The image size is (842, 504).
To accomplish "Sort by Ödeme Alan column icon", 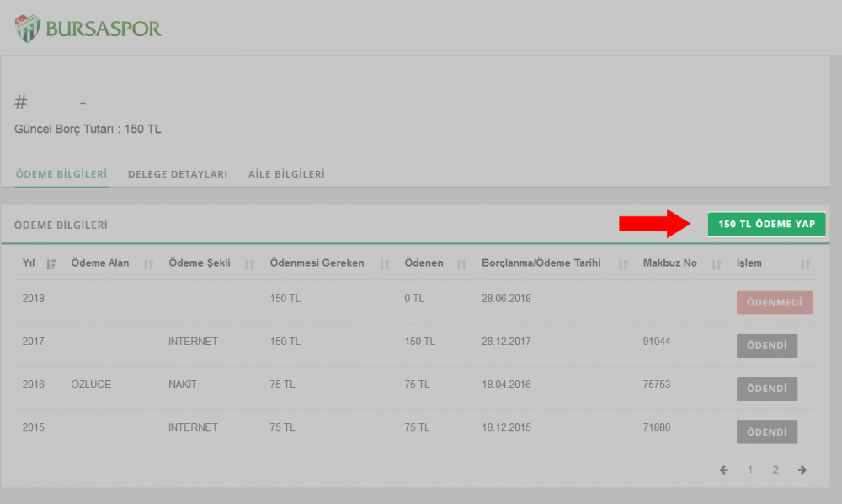I will 149,264.
